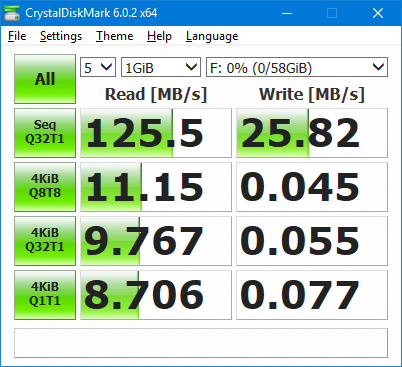Minimize the CrystalDiskMark window
402x367 pixels.
tap(287, 13)
